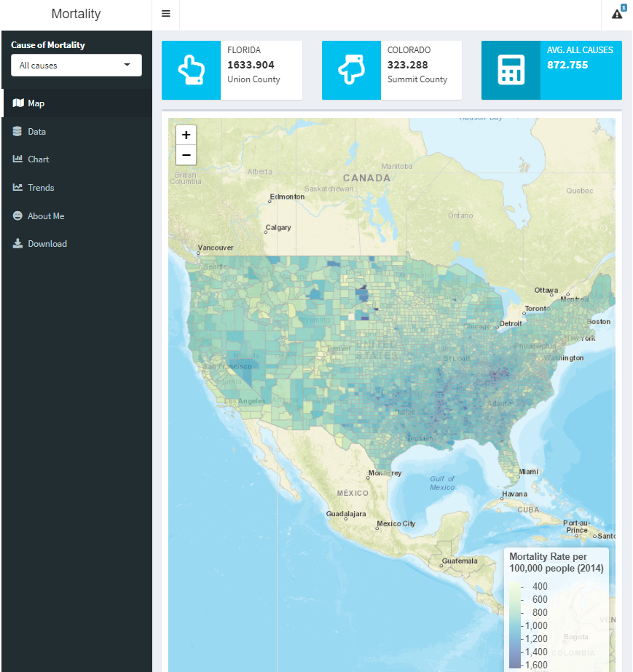Screen dimensions: 633x672
Task: Open the Data menu item
Action: [x=36, y=132]
